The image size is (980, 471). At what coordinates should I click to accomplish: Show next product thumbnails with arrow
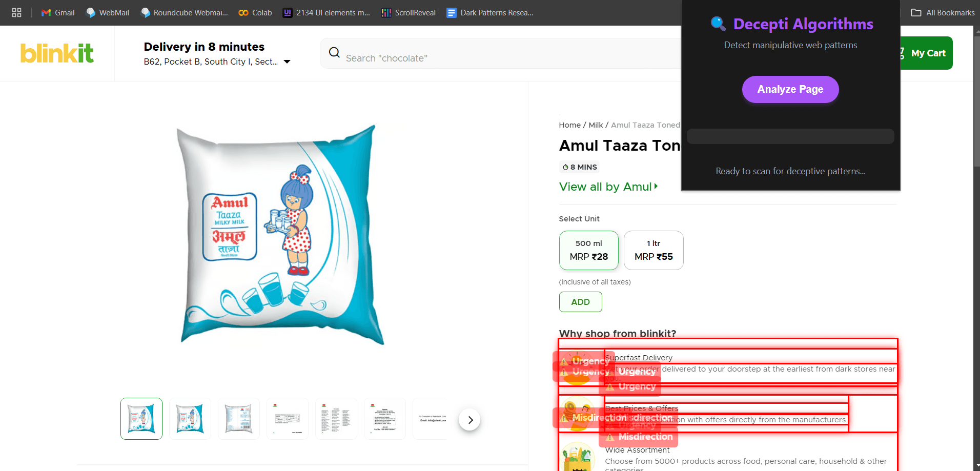[x=469, y=420]
